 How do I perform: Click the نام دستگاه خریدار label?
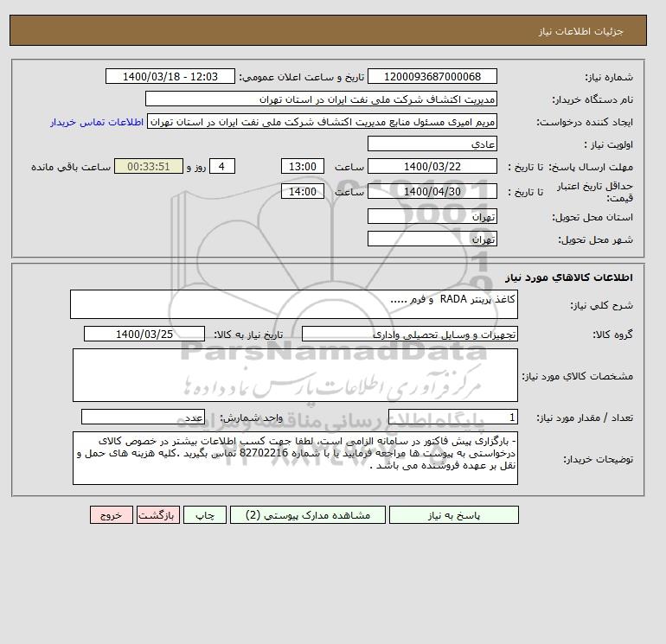click(592, 99)
